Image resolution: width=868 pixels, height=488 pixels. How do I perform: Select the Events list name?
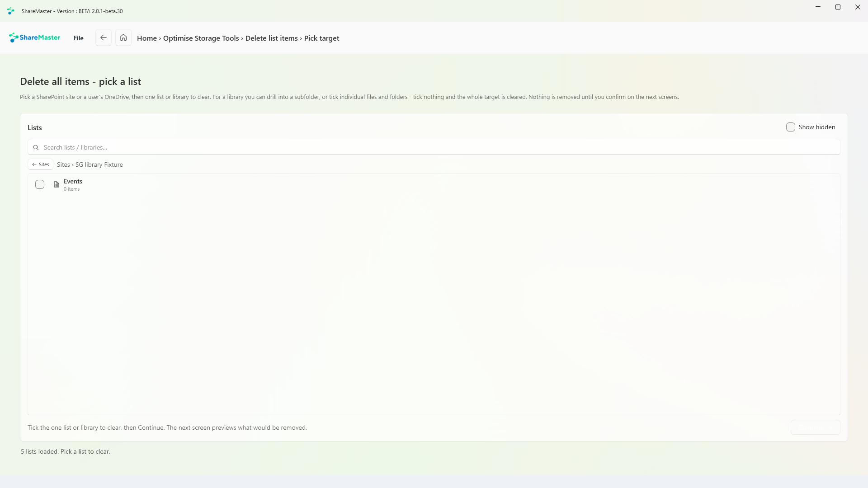click(x=73, y=181)
